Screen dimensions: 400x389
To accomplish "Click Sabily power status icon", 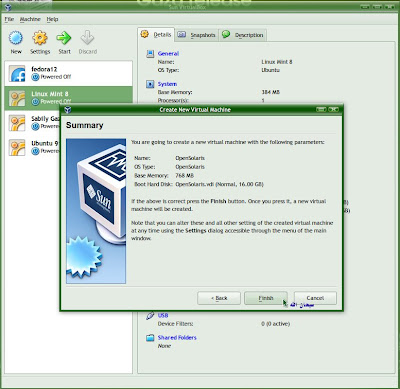I will [35, 126].
